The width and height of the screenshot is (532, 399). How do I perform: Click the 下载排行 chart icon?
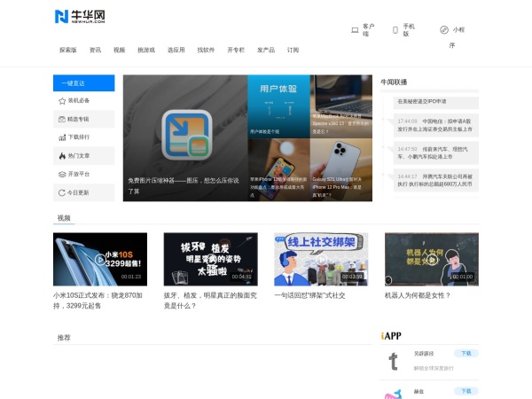62,137
